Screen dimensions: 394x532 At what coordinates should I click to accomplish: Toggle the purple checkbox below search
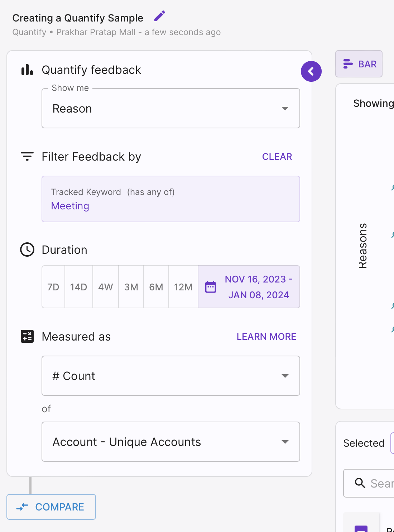361,529
